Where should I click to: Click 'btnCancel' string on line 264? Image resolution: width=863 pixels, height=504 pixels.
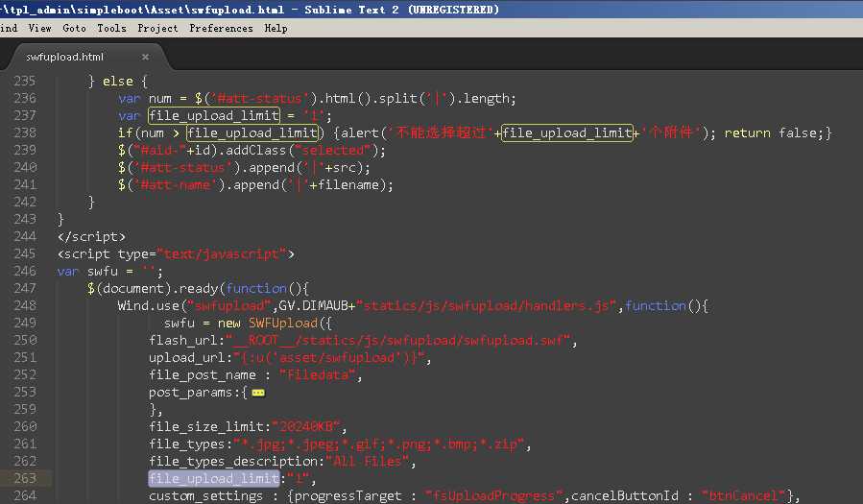click(743, 496)
